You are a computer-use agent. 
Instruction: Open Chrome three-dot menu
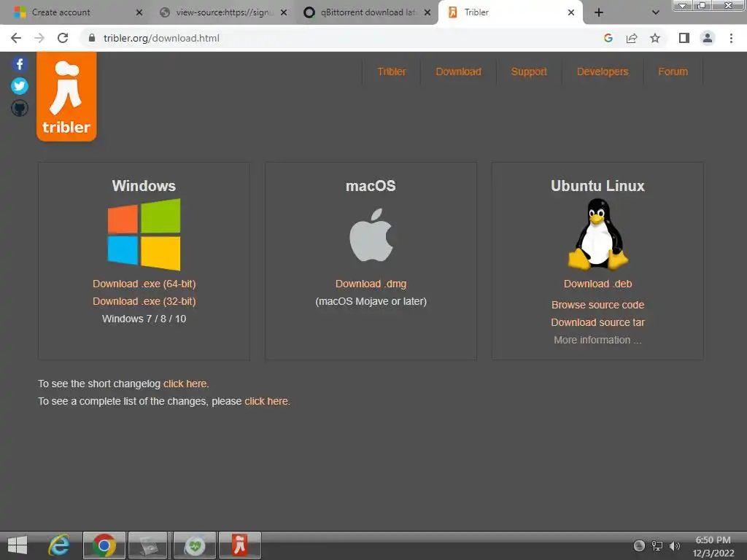pyautogui.click(x=731, y=38)
